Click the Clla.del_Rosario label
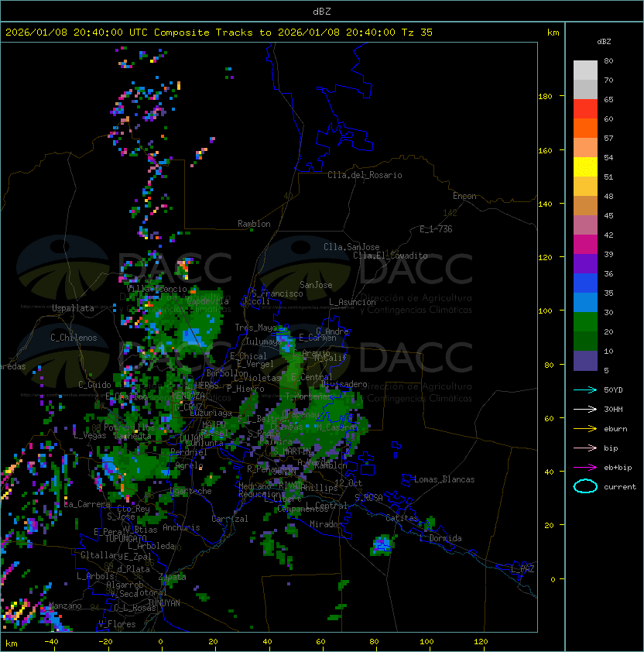 (365, 175)
